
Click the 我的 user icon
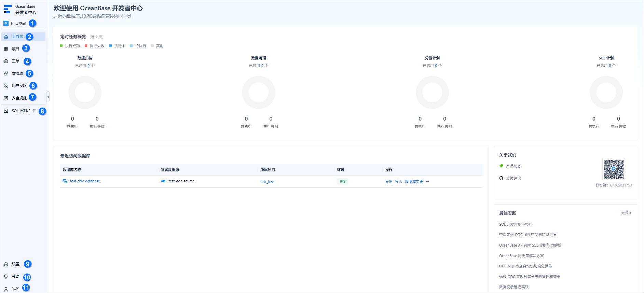pos(6,289)
